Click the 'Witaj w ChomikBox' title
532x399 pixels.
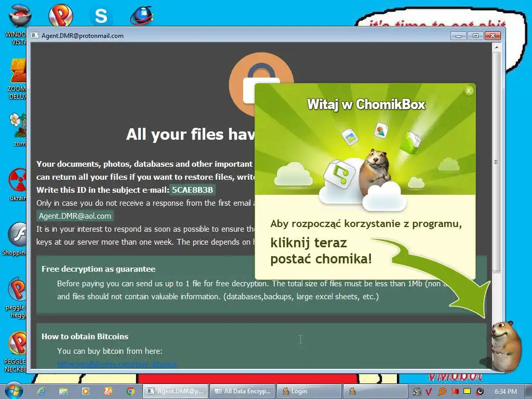pyautogui.click(x=366, y=104)
